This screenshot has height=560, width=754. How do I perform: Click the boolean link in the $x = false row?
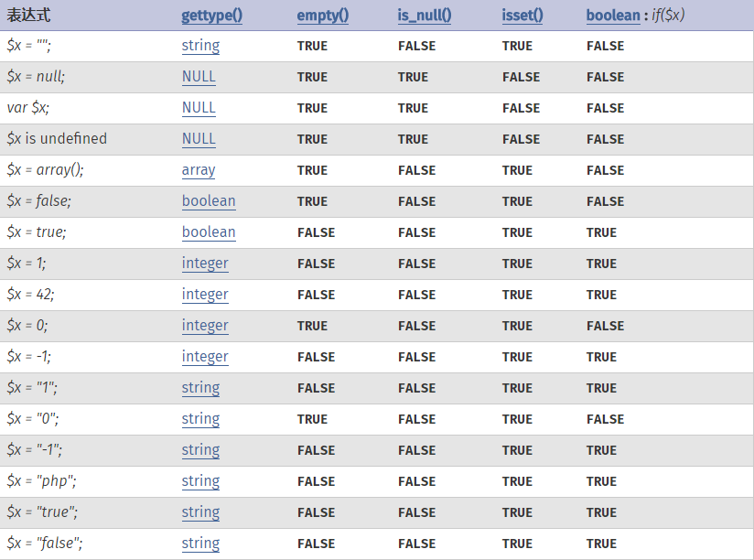(209, 201)
